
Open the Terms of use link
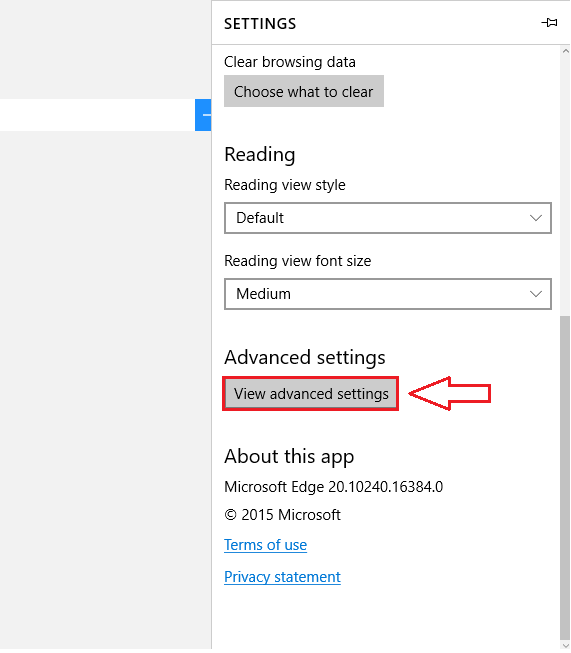click(265, 545)
